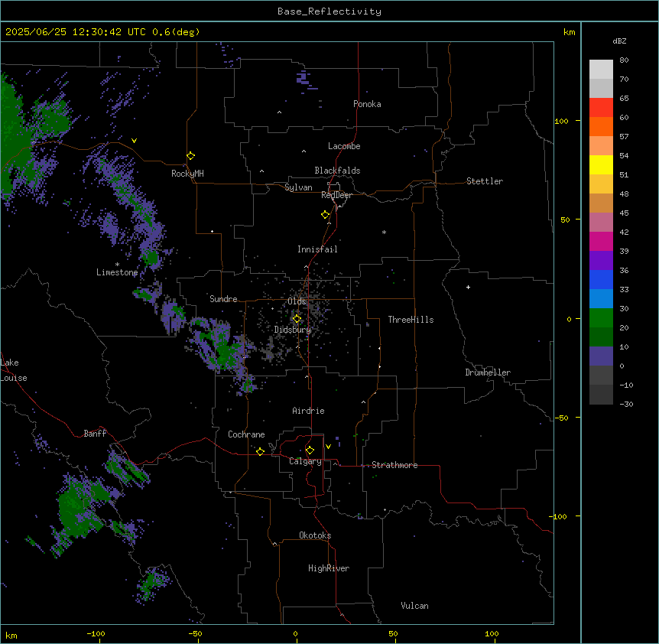The image size is (659, 644).
Task: Click the RockyMH label
Action: pyautogui.click(x=187, y=174)
